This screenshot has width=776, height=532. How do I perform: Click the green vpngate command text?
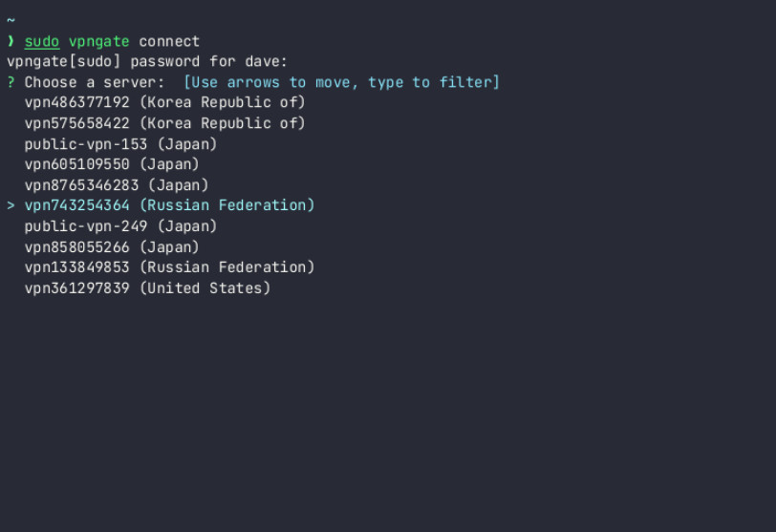click(98, 41)
